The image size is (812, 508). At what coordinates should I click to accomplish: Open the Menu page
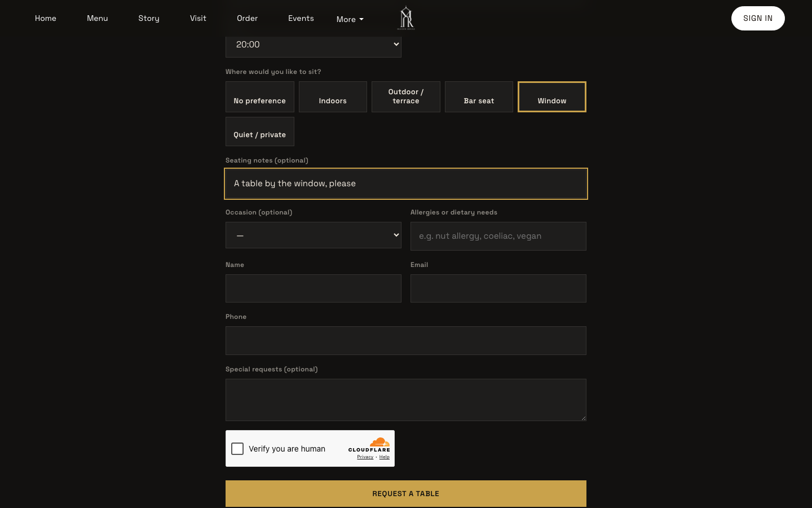tap(98, 18)
